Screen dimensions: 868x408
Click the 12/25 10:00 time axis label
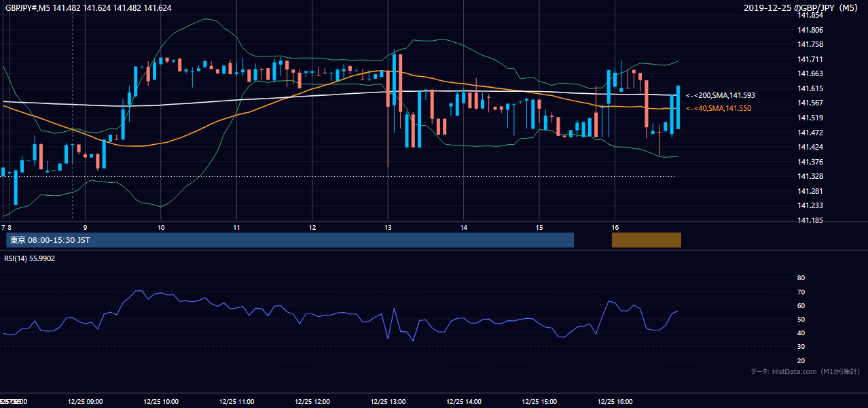(161, 401)
